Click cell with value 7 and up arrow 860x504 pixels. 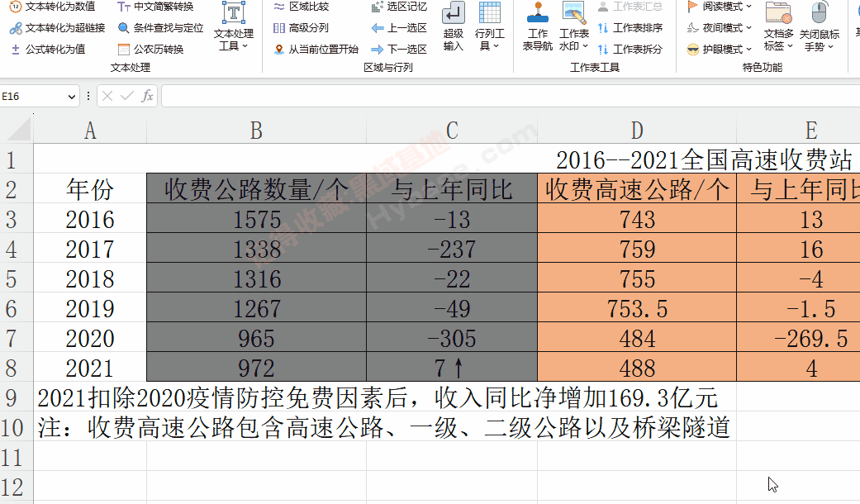click(x=452, y=368)
